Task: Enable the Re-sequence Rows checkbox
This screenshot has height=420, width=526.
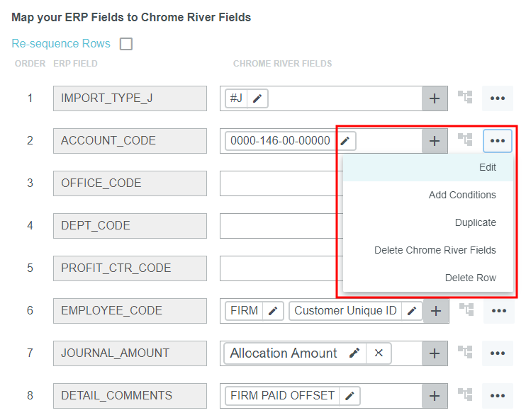Action: (x=126, y=44)
